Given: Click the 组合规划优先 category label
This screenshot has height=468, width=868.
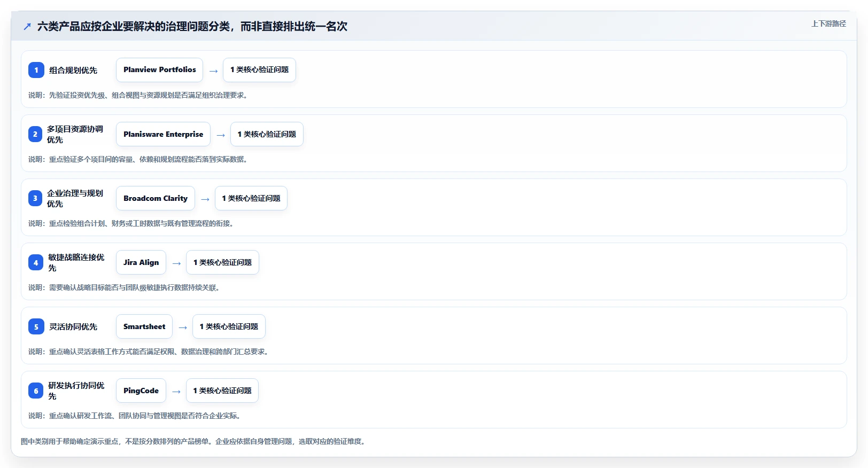Looking at the screenshot, I should click(x=73, y=70).
